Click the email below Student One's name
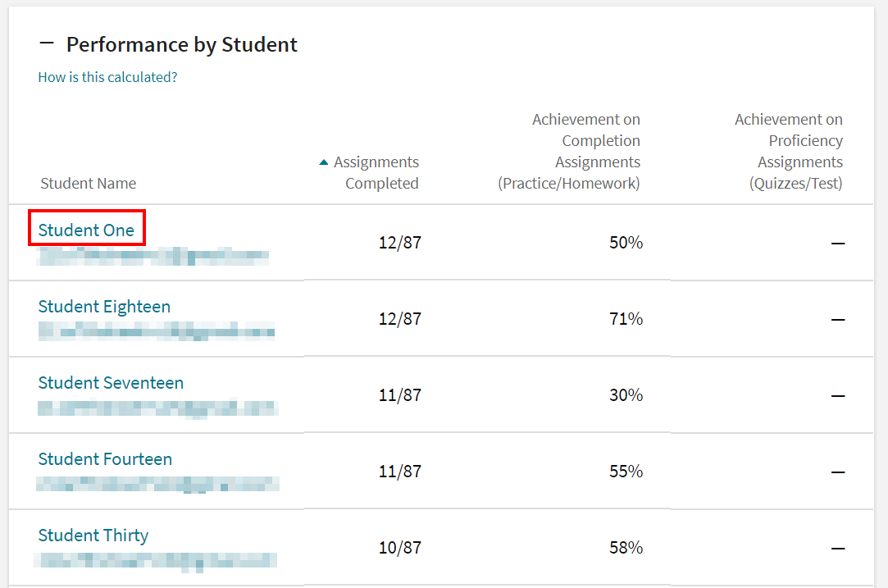Image resolution: width=888 pixels, height=588 pixels. 153,256
